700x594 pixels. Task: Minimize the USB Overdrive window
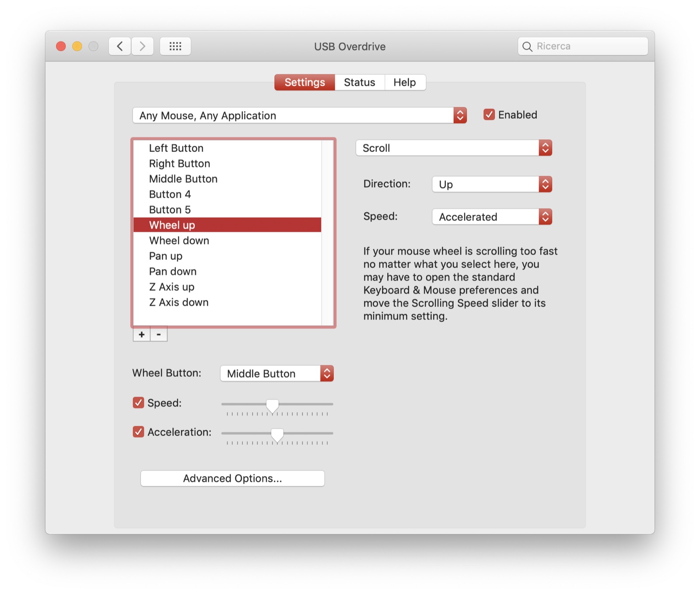[x=77, y=46]
